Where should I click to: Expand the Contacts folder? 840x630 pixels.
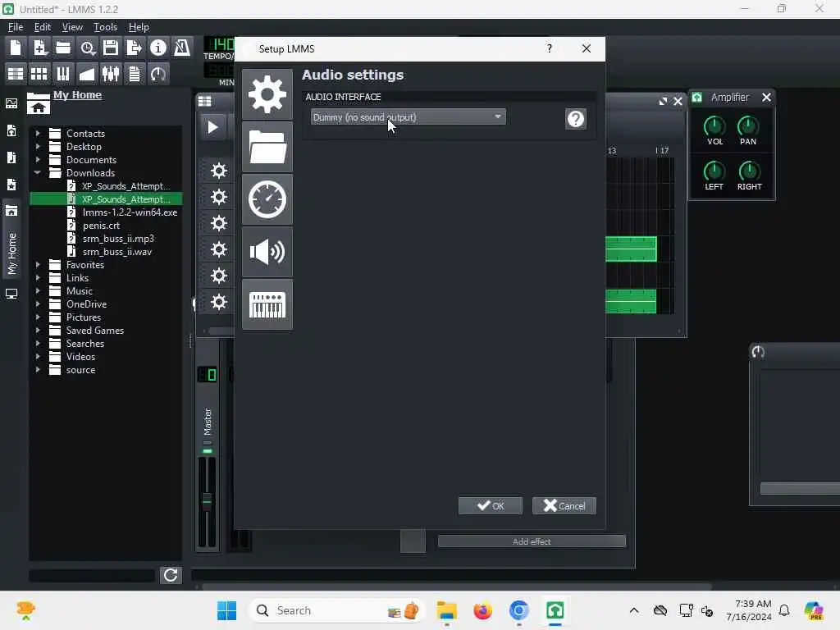tap(38, 133)
